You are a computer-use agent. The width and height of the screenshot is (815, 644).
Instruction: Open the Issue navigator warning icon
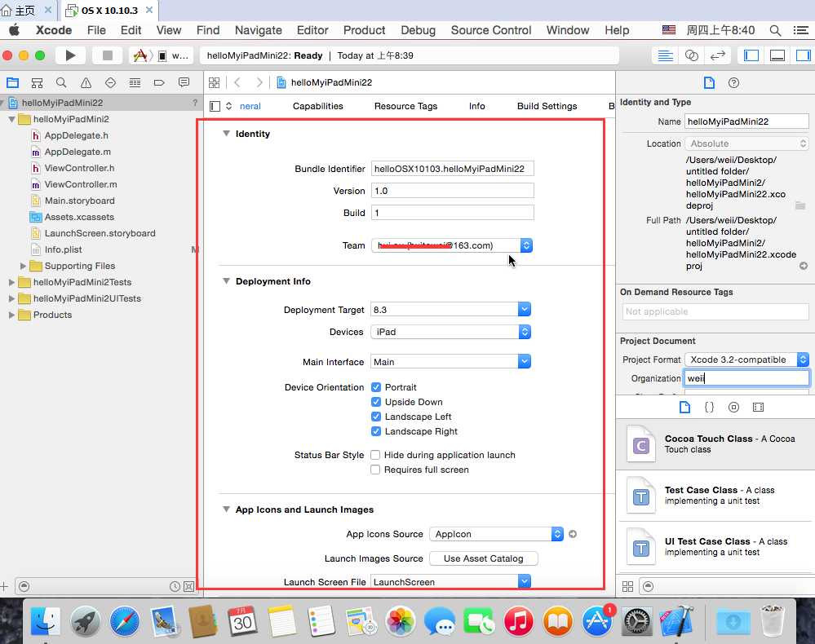pos(86,82)
